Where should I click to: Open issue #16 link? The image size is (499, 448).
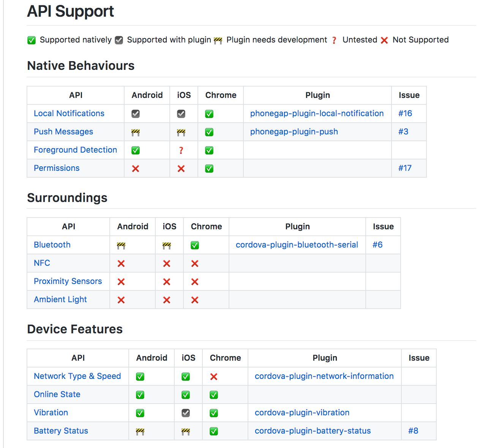click(x=405, y=114)
